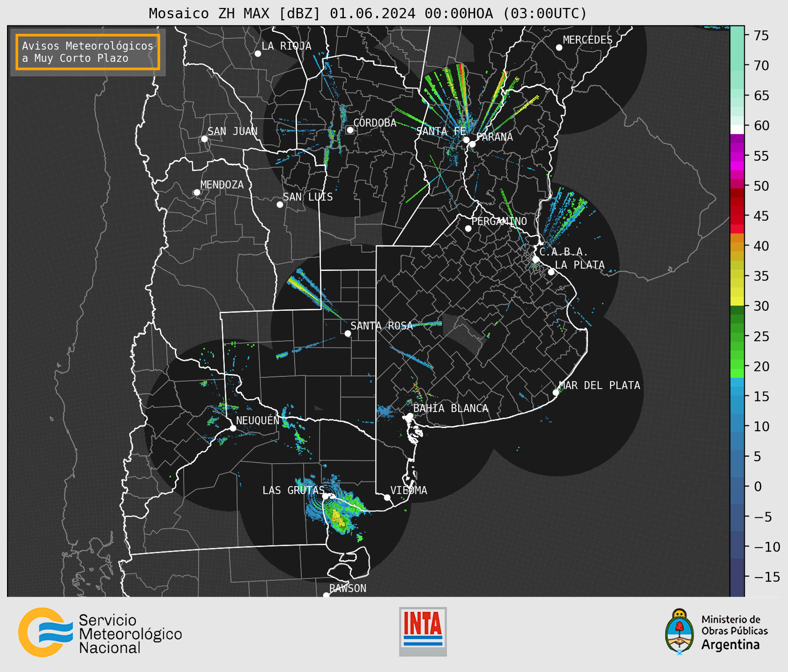
Task: Click the LAS GRUTAS label text
Action: [x=293, y=490]
